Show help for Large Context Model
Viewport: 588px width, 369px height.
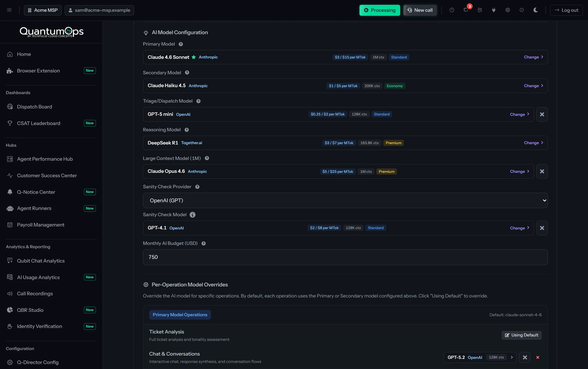click(207, 158)
